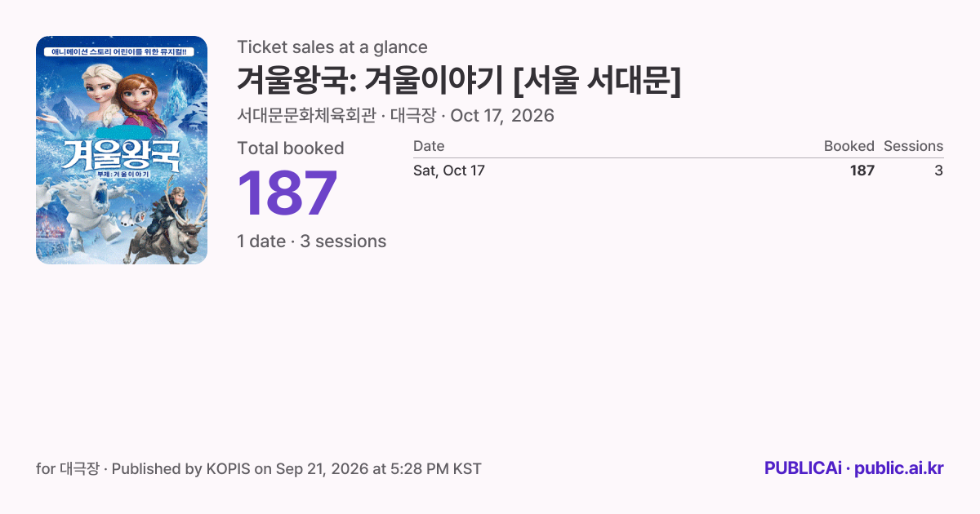
Task: Click the venue line 서대문문화체육회관 · 대극장
Action: pyautogui.click(x=336, y=116)
